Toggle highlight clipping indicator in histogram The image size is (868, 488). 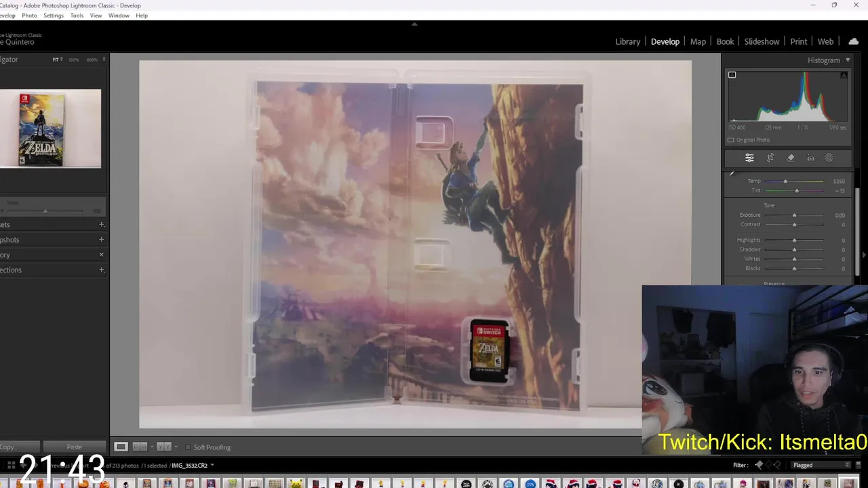pyautogui.click(x=844, y=75)
